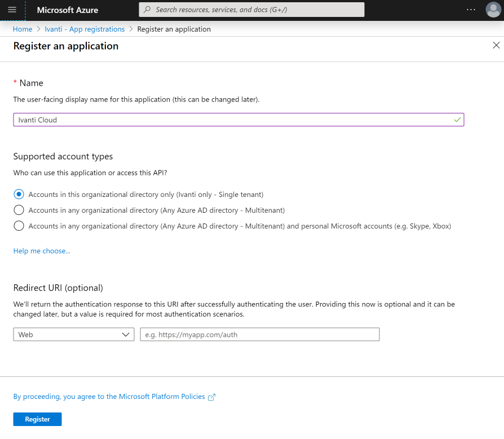This screenshot has height=439, width=504.
Task: Click the search magnifier icon
Action: tap(147, 10)
